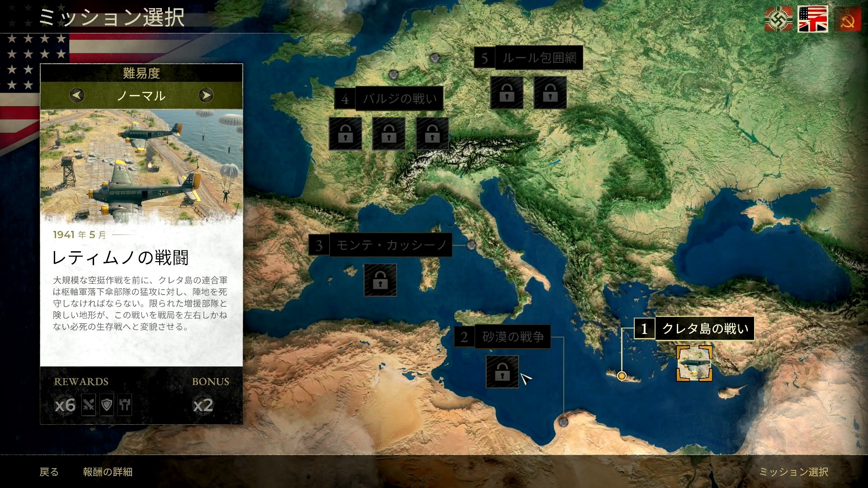
Task: Click the second locked ルール包囲網 mission
Action: tap(550, 93)
